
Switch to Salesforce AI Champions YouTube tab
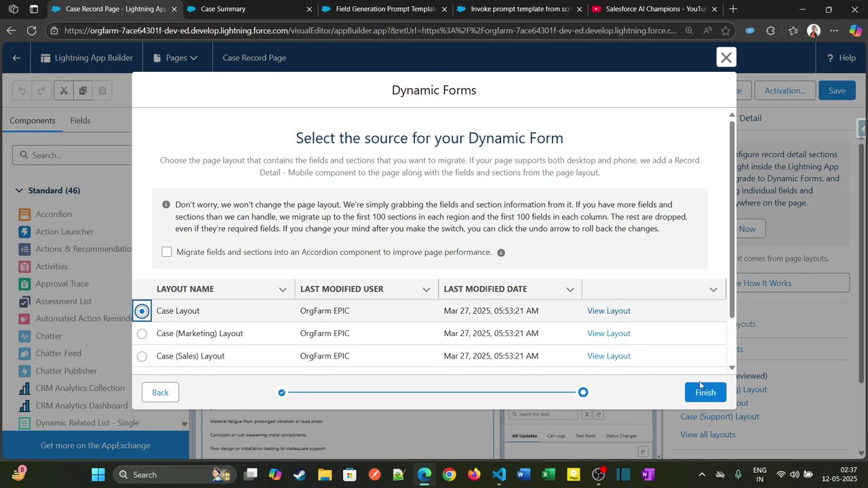[654, 9]
